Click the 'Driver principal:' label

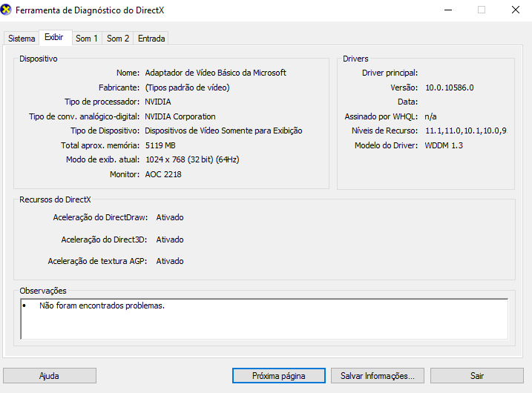click(x=390, y=73)
